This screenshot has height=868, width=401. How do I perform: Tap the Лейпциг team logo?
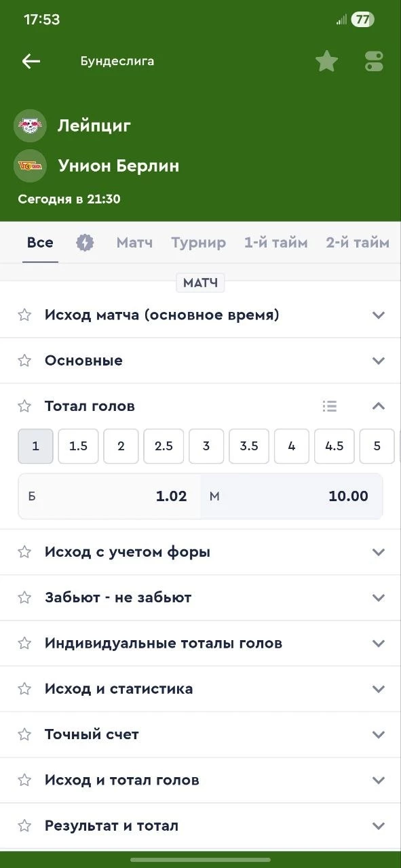[30, 125]
